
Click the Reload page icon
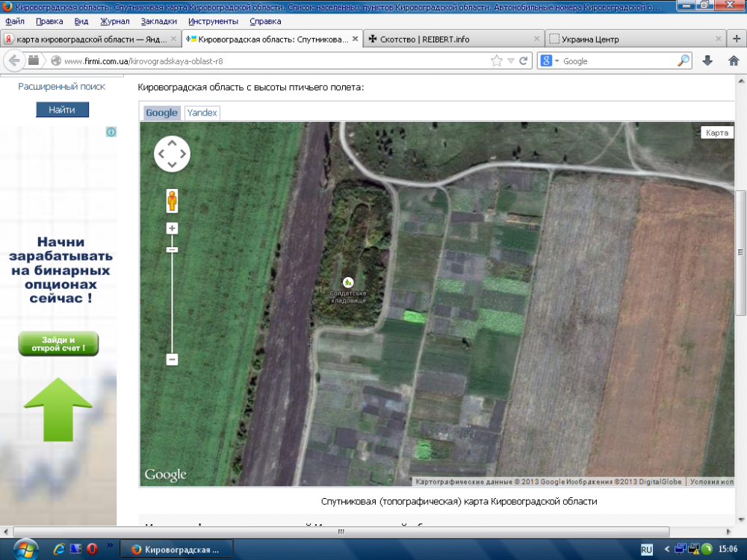524,61
